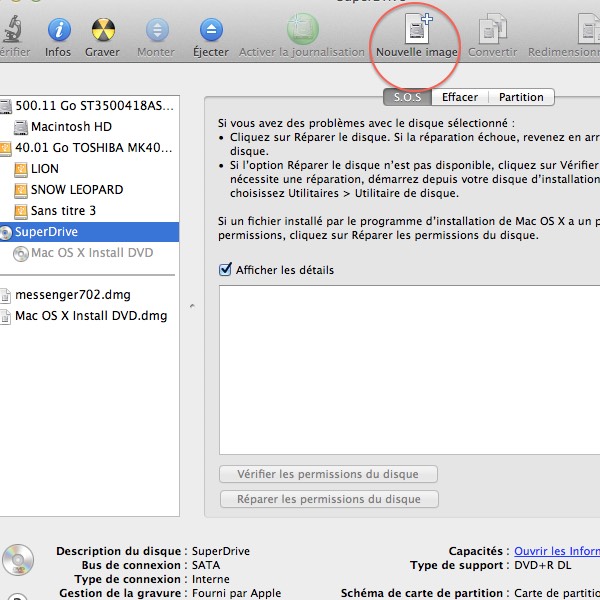Click Vérifier les permissions du disque

[x=328, y=474]
